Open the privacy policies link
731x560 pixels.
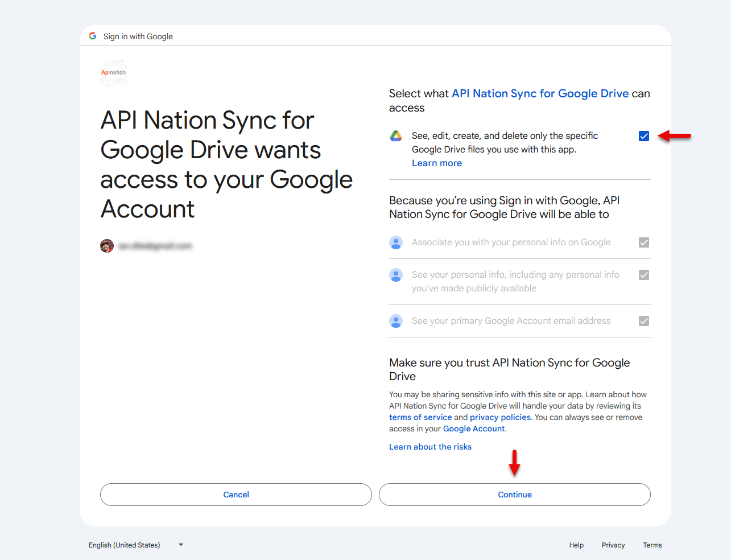click(501, 417)
